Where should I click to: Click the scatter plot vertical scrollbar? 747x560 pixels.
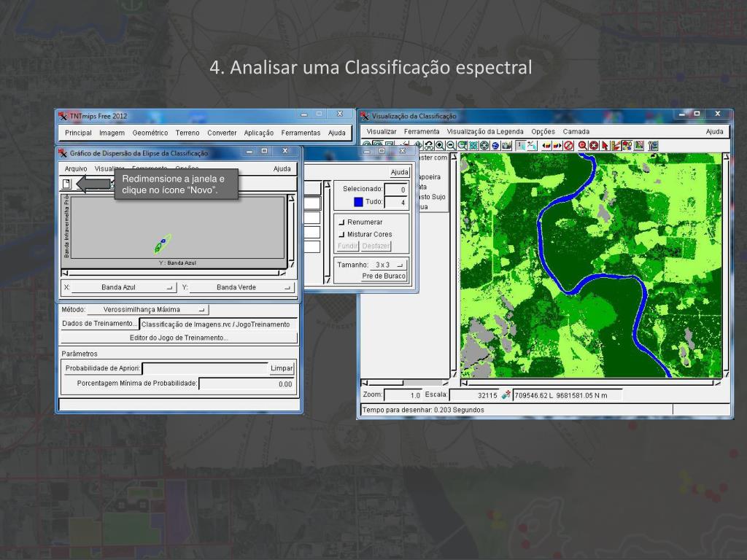tap(292, 231)
